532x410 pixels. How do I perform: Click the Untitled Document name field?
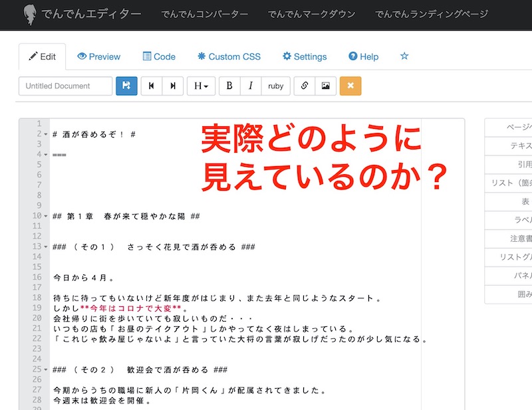click(65, 86)
